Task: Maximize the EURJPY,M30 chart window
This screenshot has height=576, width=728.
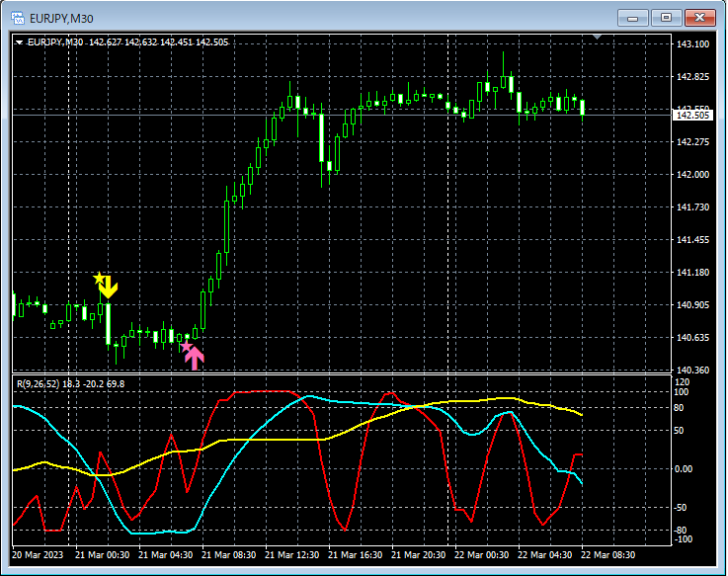Action: (666, 18)
